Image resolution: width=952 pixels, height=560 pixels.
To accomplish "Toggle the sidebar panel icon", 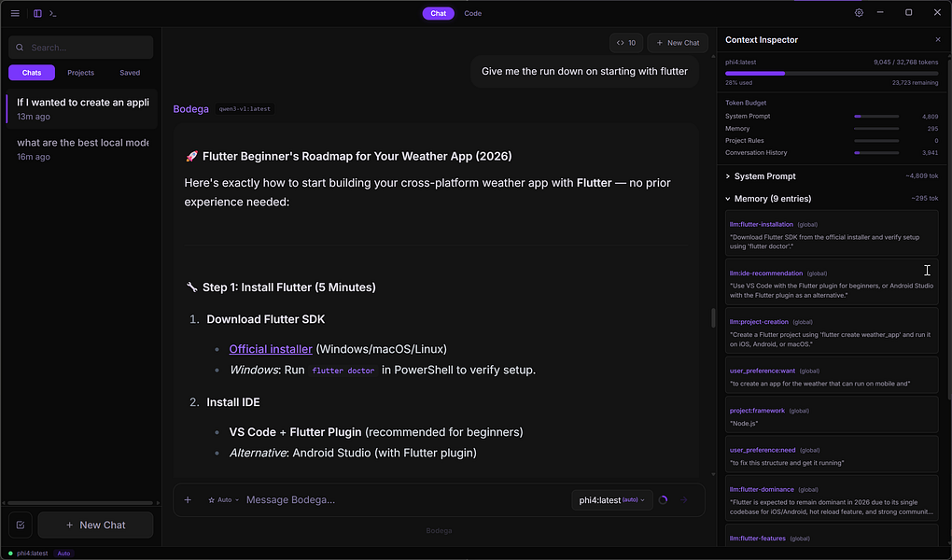I will pyautogui.click(x=37, y=13).
